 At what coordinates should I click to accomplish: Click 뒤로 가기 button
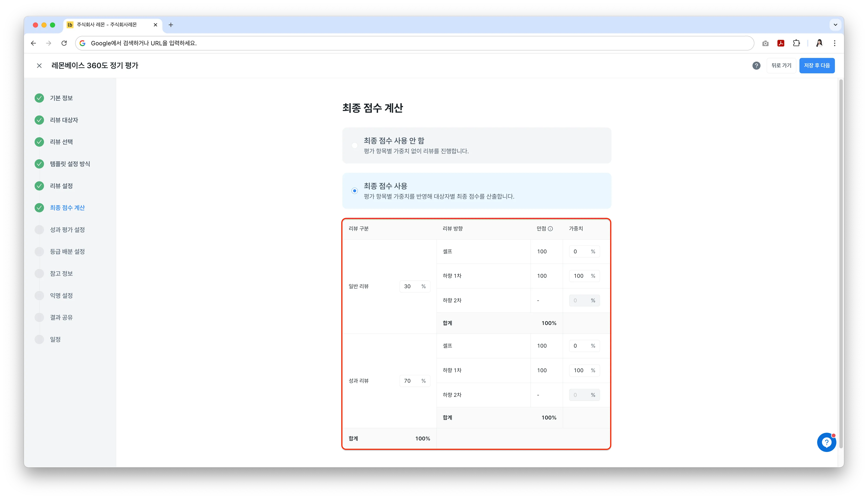(x=781, y=65)
